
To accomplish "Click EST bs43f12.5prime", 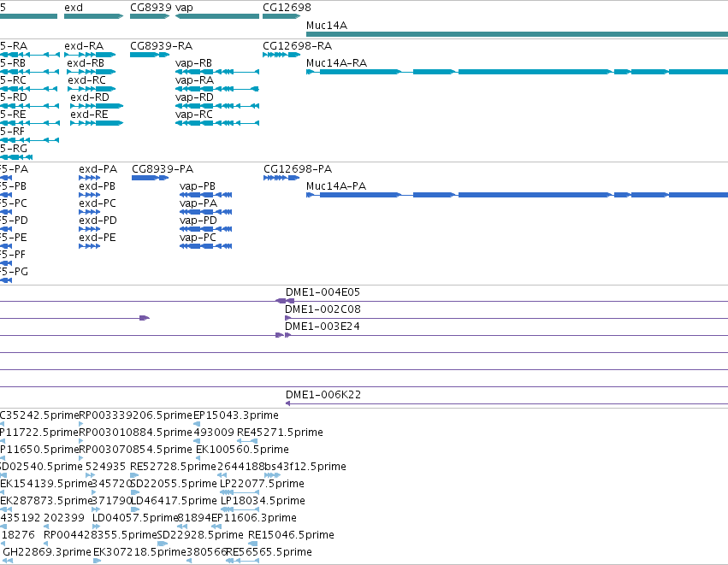I will pos(305,467).
